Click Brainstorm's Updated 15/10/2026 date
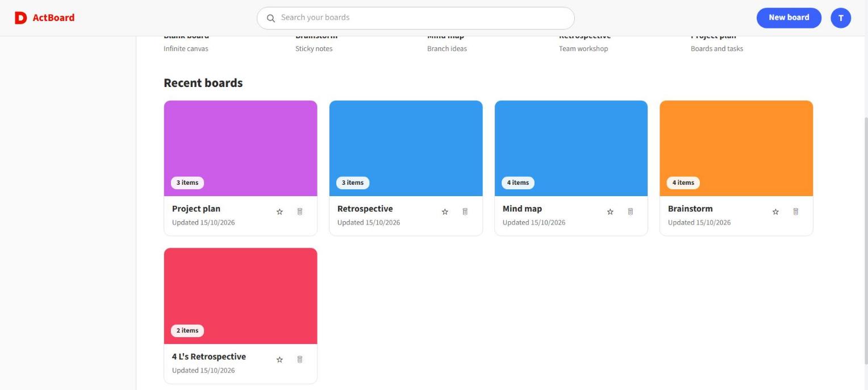868x390 pixels. pos(699,222)
